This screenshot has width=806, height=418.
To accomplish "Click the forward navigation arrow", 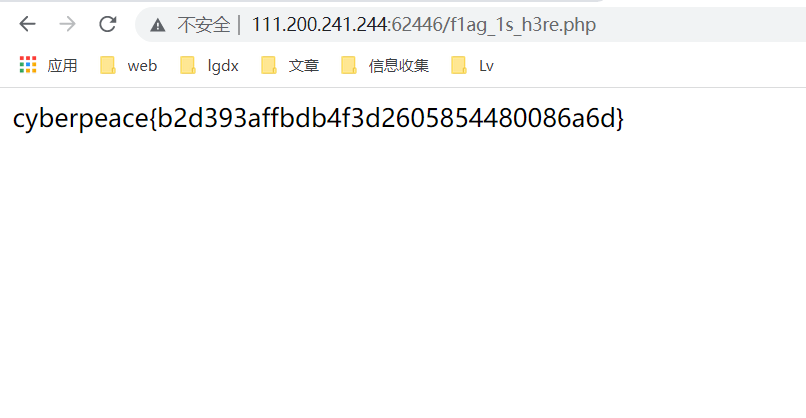I will (67, 24).
